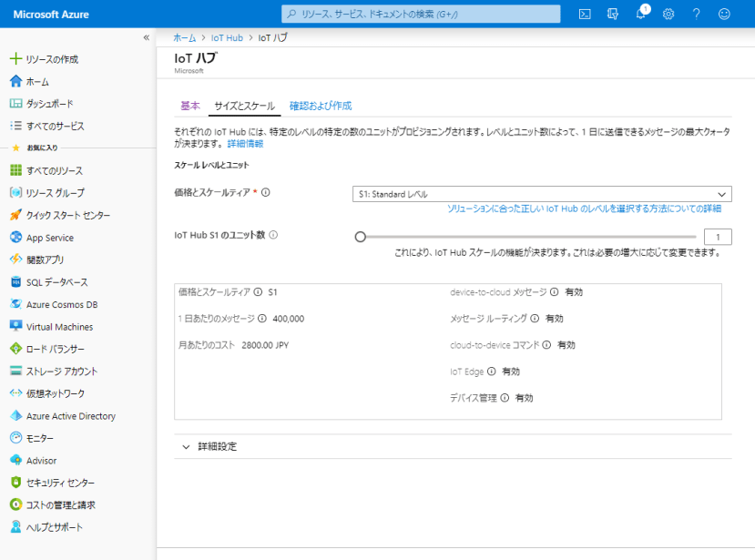Image resolution: width=755 pixels, height=560 pixels.
Task: Show info for 価格とスケールティア required field
Action: [x=265, y=193]
